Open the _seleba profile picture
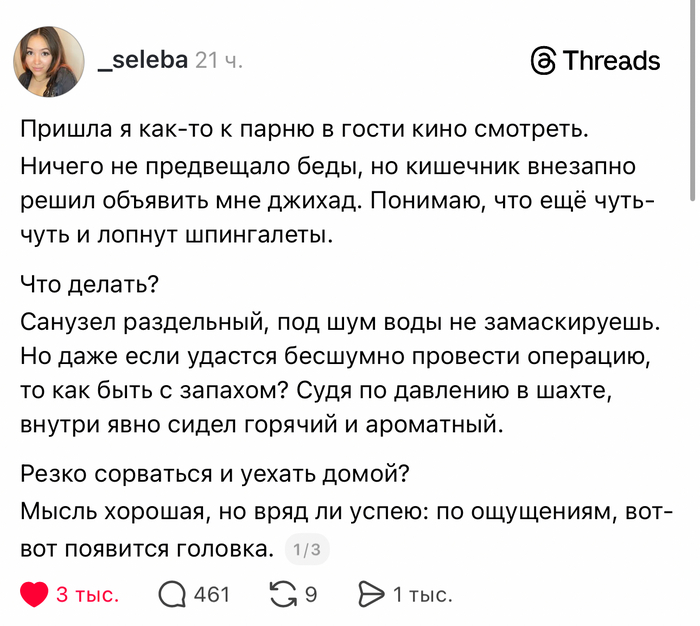700x626 pixels. click(48, 62)
